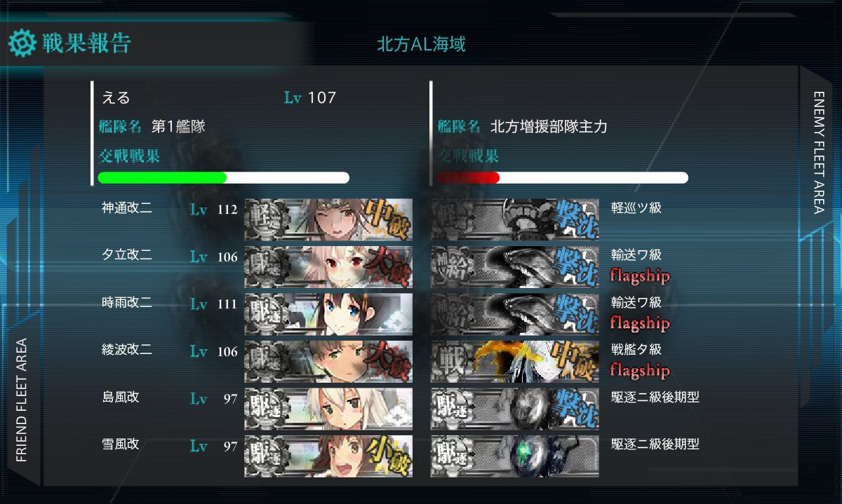Click the sunk 駆逐ニ級後期型 enemy banner
This screenshot has width=842, height=504.
point(515,409)
